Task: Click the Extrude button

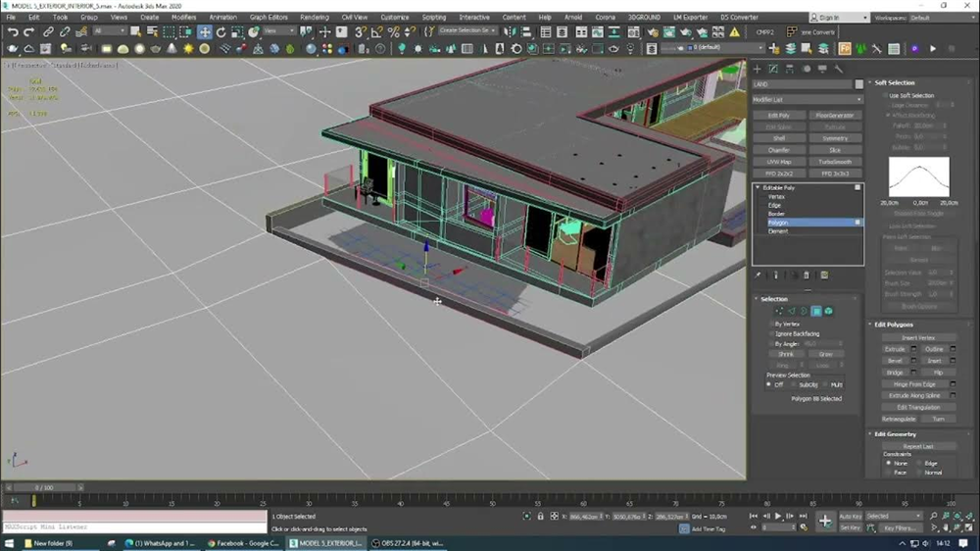Action: click(x=895, y=349)
